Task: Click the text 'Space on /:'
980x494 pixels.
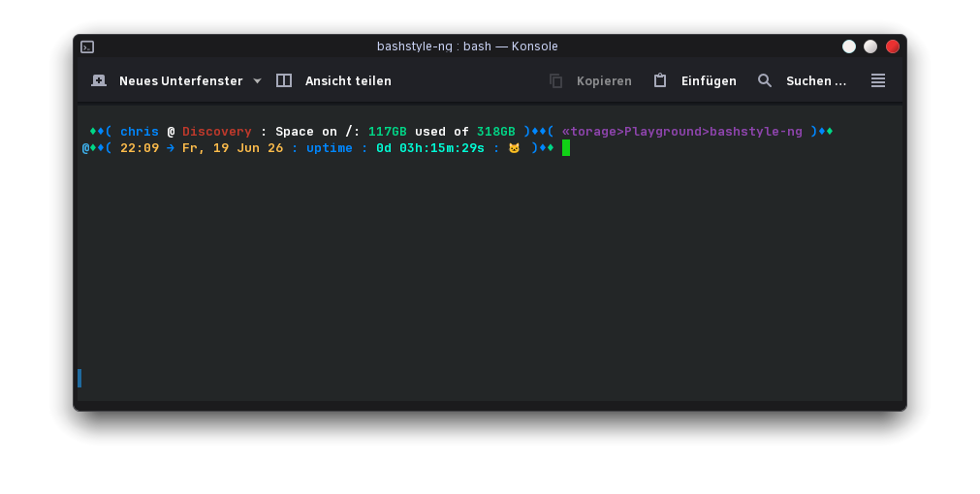Action: (x=318, y=132)
